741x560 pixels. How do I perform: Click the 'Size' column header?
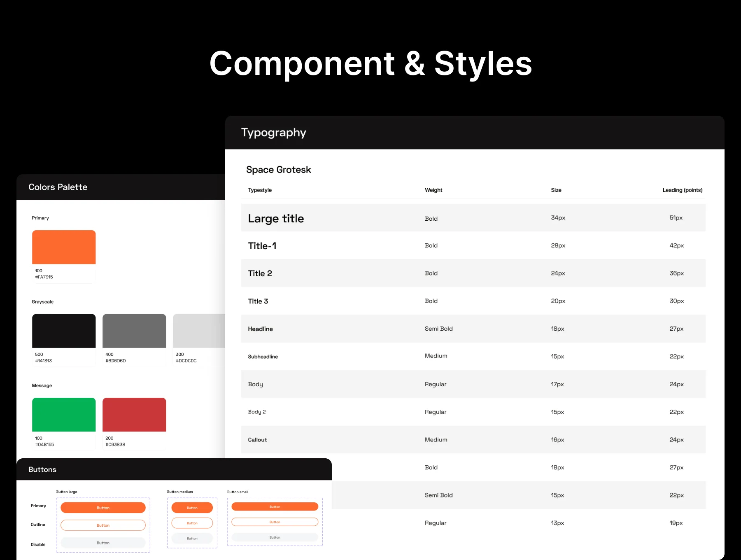(556, 190)
